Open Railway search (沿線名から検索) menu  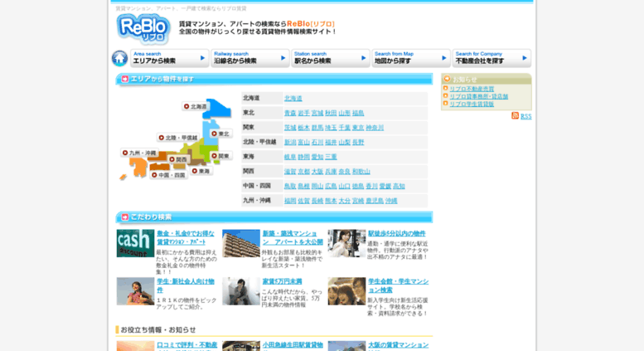(250, 58)
